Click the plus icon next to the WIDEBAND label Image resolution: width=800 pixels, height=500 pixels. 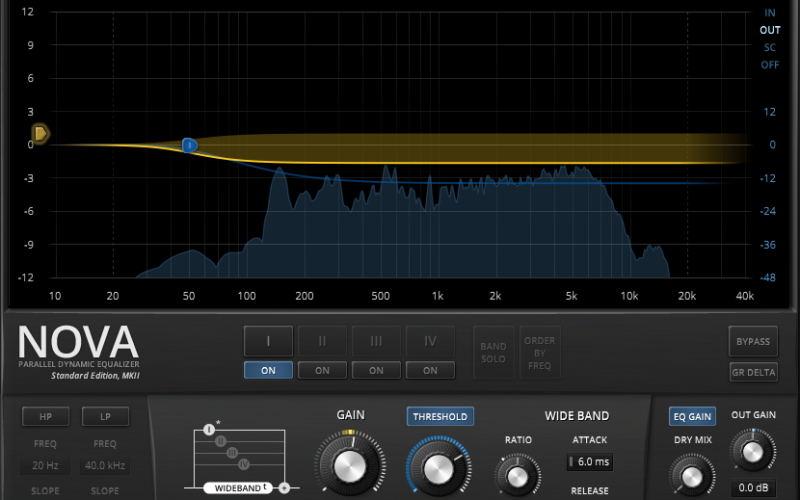(x=284, y=488)
